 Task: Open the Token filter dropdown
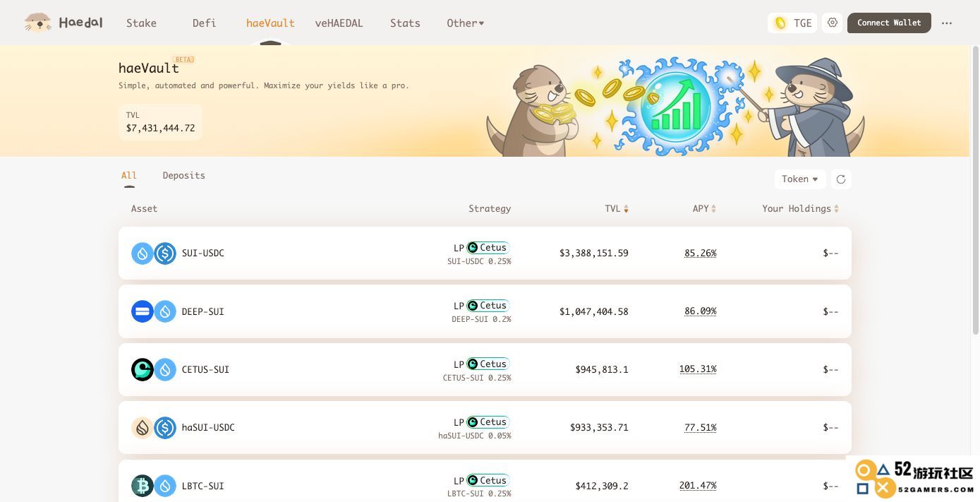(799, 179)
